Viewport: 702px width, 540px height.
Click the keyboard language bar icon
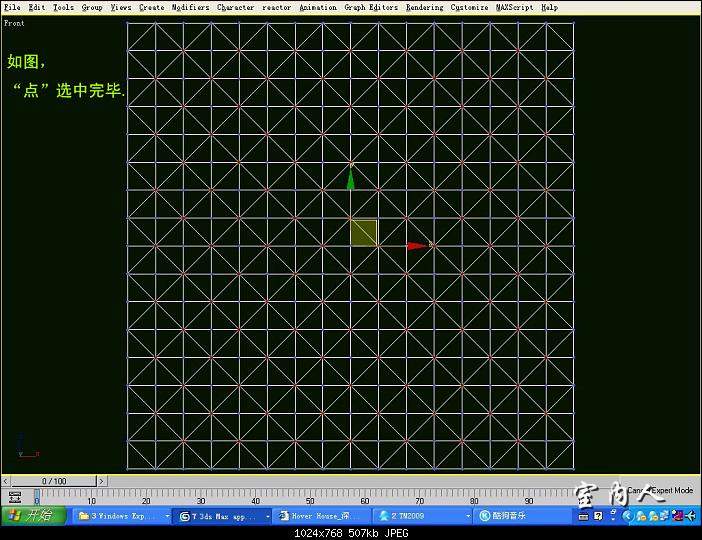tap(583, 516)
